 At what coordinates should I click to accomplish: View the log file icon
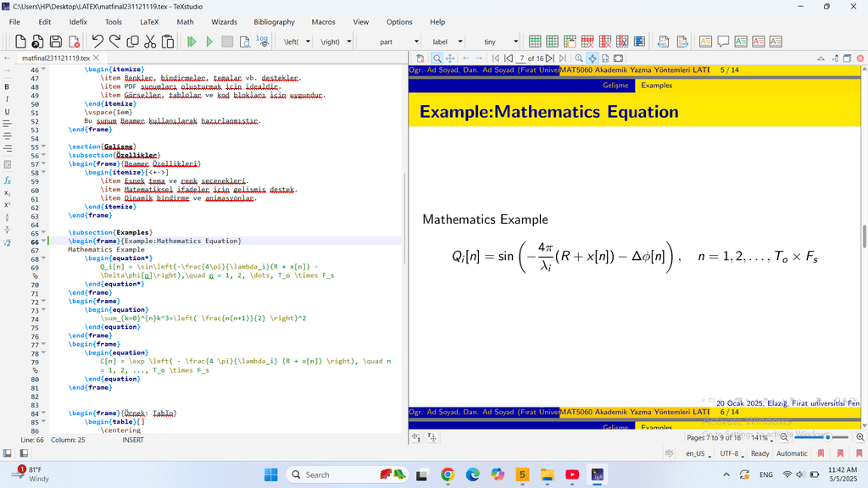[x=263, y=42]
